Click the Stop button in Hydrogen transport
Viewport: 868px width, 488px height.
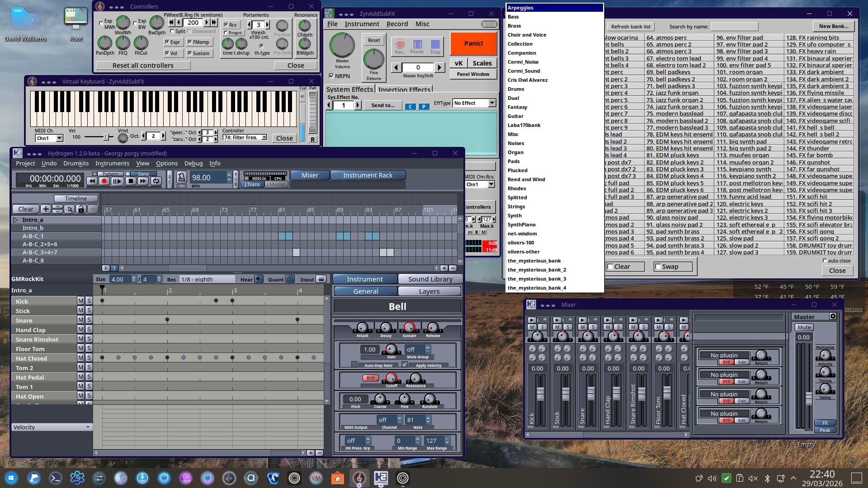click(x=131, y=181)
